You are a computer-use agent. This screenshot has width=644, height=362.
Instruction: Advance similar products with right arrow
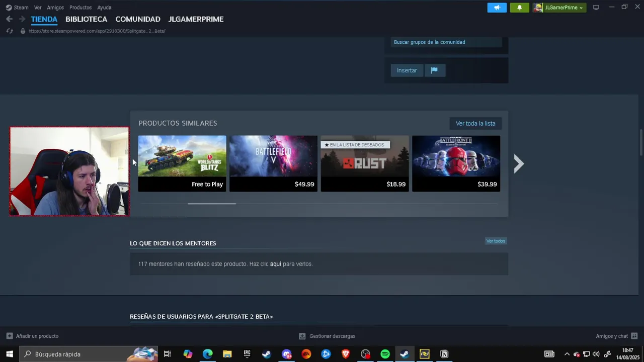[x=519, y=163]
